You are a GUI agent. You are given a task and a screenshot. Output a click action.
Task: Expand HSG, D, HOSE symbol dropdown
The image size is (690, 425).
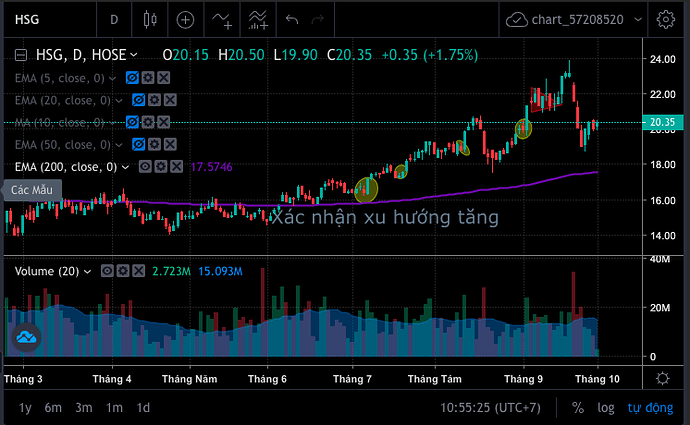pos(134,55)
